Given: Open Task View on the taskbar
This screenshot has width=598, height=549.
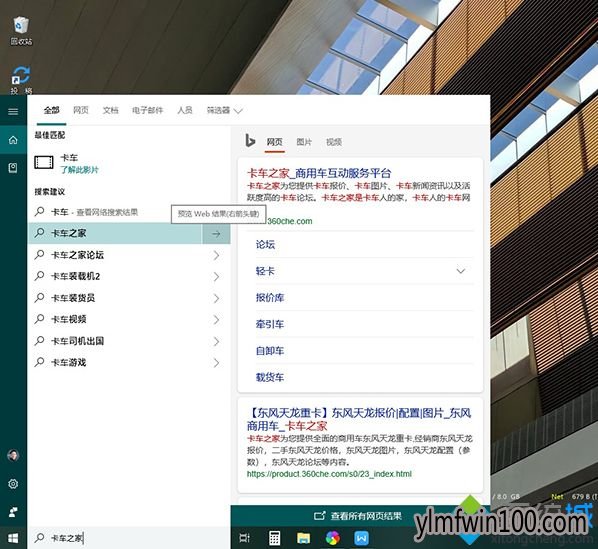Looking at the screenshot, I should 244,538.
